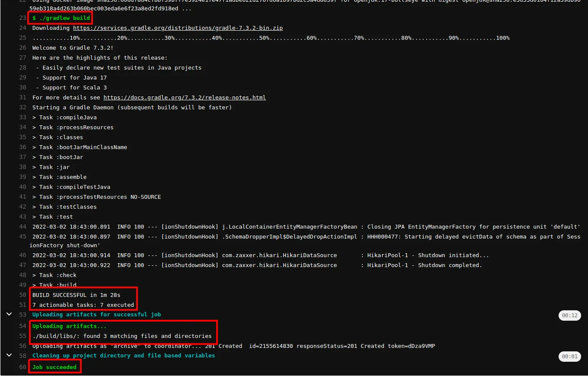Click line number 50 in the job log

click(x=23, y=295)
